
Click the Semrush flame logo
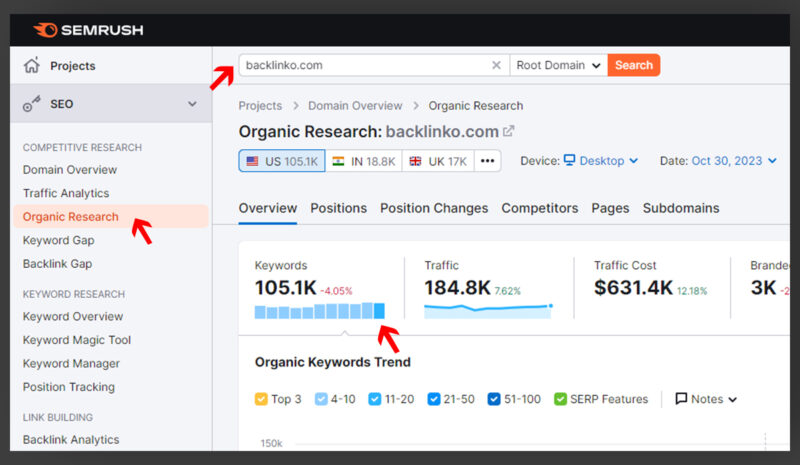pos(45,30)
